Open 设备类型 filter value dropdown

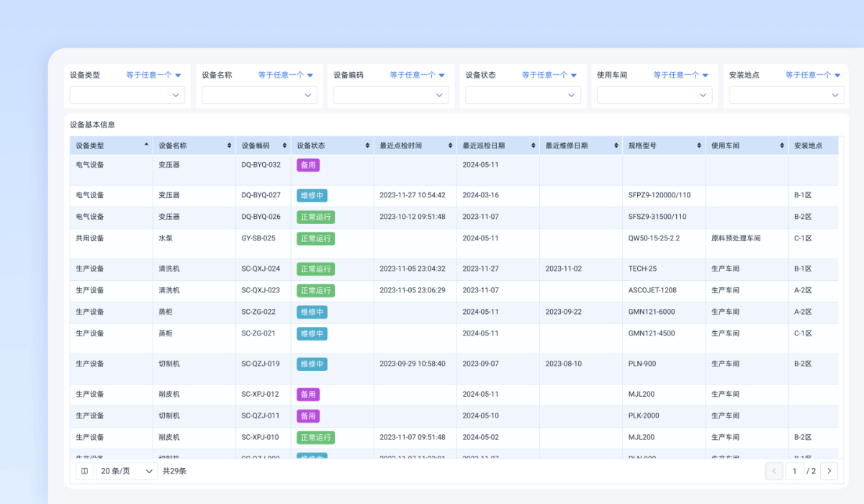pos(127,95)
